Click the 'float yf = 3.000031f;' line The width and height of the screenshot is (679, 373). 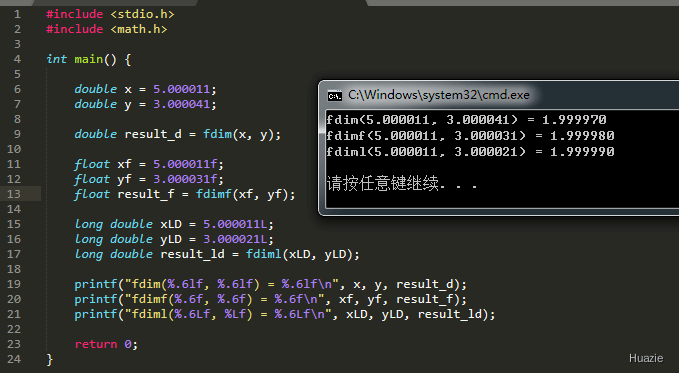[149, 179]
